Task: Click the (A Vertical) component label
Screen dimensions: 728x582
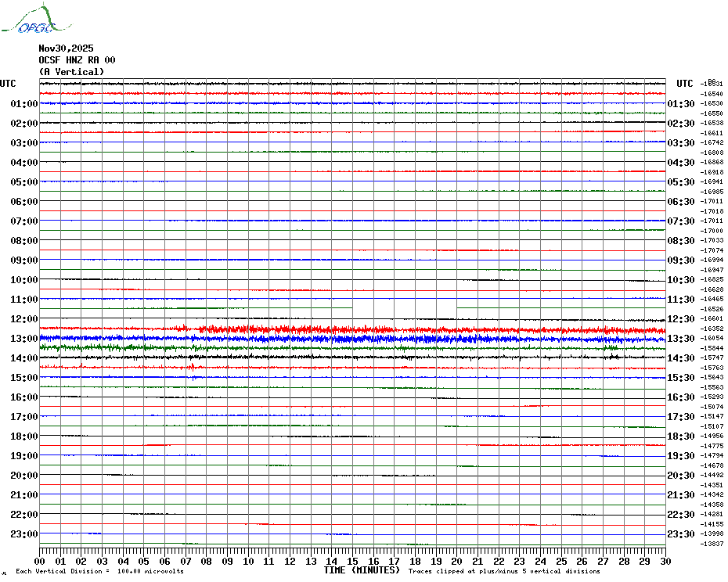Action: click(x=71, y=72)
